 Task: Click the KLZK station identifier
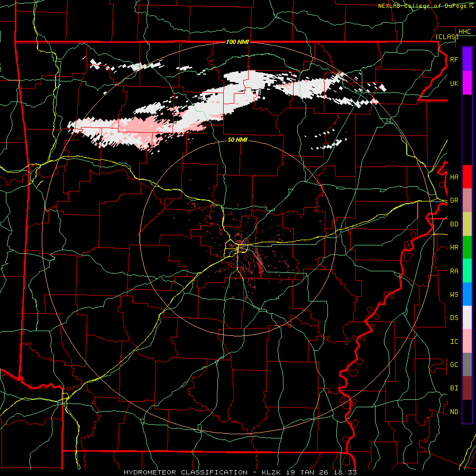click(x=271, y=472)
